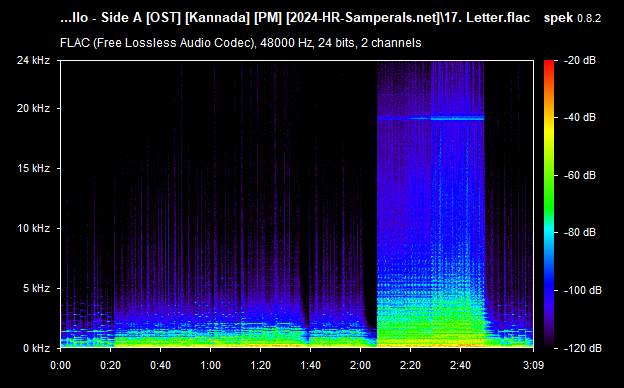Click the red top of dB color scale
The image size is (624, 388).
tap(549, 64)
